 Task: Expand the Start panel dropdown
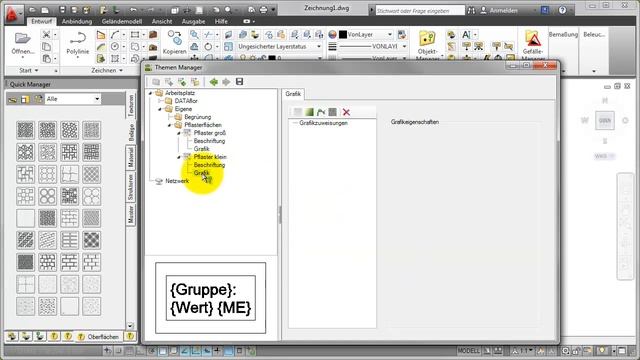[29, 70]
